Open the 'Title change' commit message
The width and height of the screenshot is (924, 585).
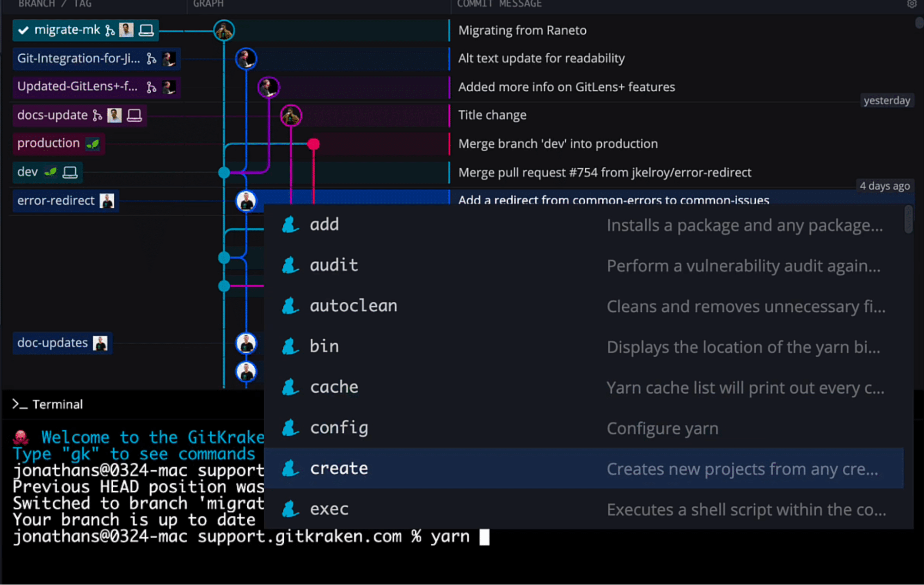[492, 115]
